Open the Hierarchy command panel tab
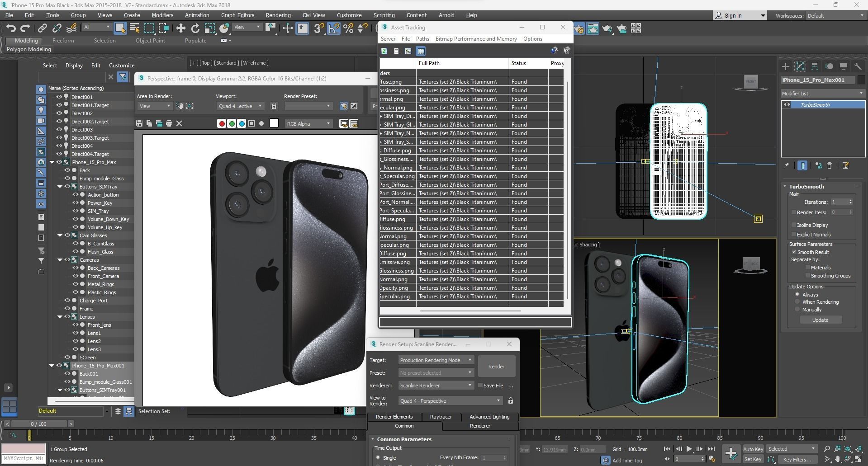The width and height of the screenshot is (868, 466). (x=815, y=66)
